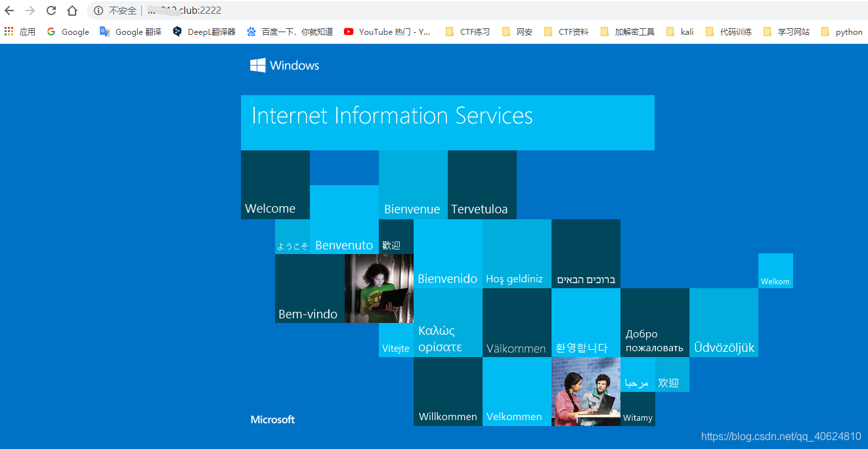Click the Добро пожаловать tile
This screenshot has height=449, width=868.
click(x=655, y=322)
